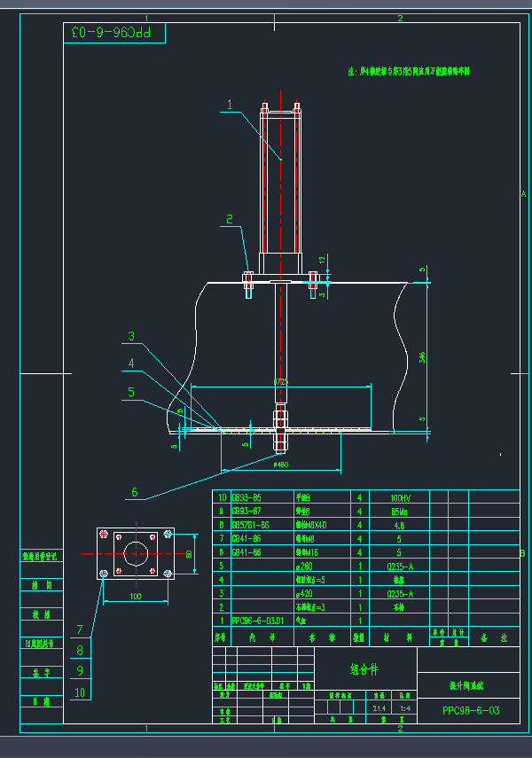
Task: Select the GB41-86 code cell in row 7
Action: click(246, 538)
